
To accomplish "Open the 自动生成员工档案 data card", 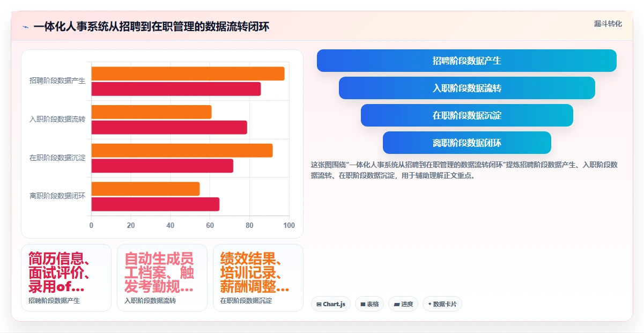I will [162, 278].
